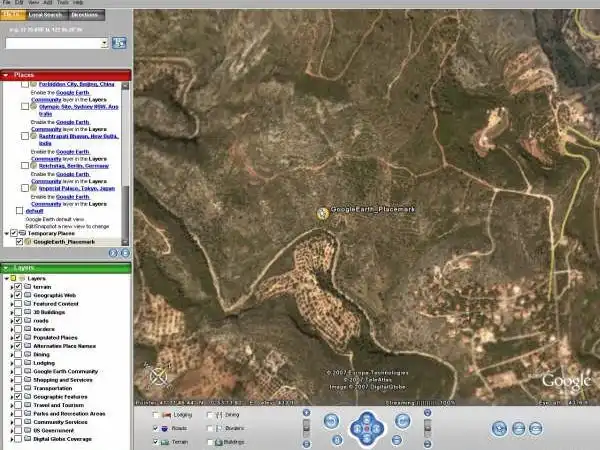Screen dimensions: 600x450
Task: Click the button atop the tilt slider
Action: 427,412
